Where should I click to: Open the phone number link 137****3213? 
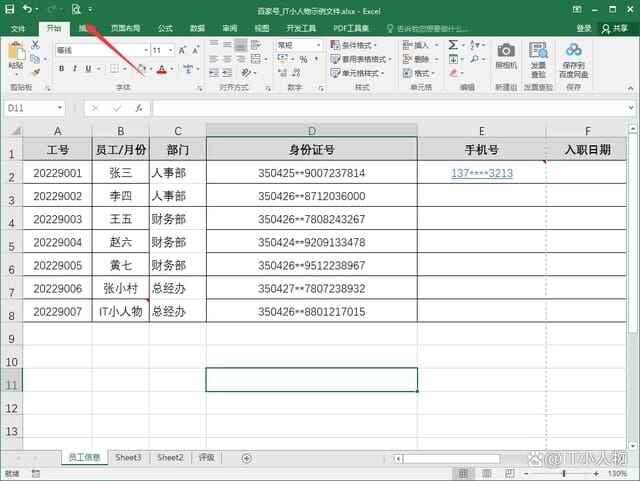coord(481,173)
